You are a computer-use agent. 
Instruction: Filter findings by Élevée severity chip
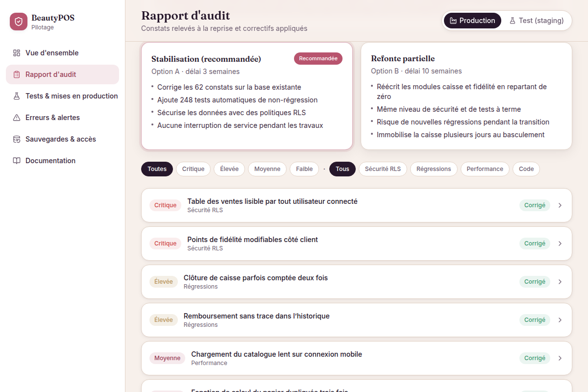pyautogui.click(x=229, y=169)
